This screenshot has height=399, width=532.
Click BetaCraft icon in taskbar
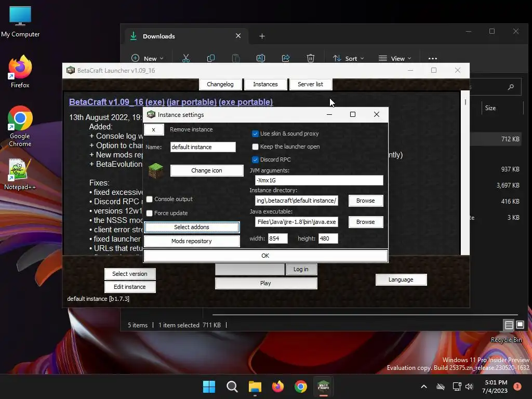pos(323,387)
